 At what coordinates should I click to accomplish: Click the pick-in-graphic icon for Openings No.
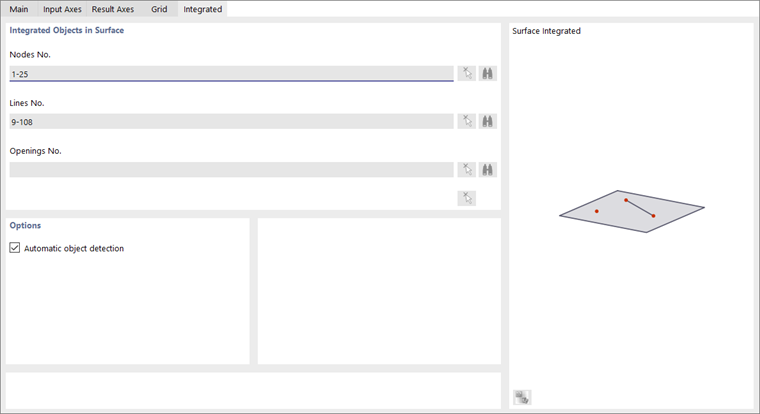point(467,170)
